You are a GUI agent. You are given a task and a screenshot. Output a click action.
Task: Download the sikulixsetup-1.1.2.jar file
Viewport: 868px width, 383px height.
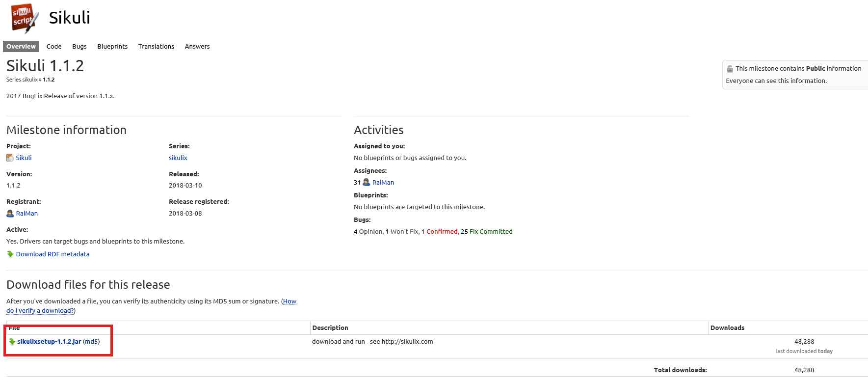[49, 342]
